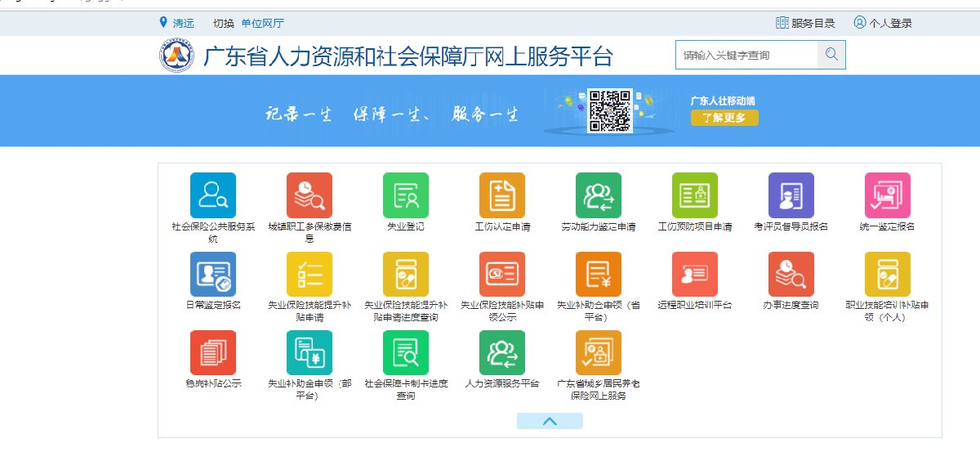The width and height of the screenshot is (980, 452).
Task: Select 社会保障卡制卡进度查询 icon
Action: click(406, 352)
